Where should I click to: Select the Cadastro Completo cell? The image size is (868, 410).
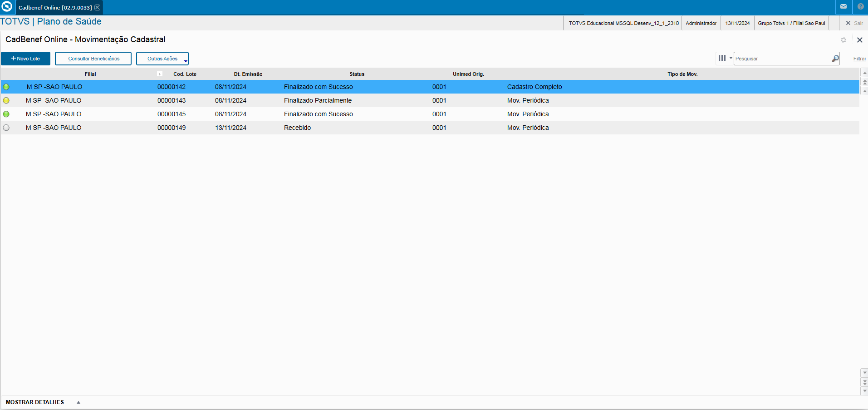[x=535, y=87]
